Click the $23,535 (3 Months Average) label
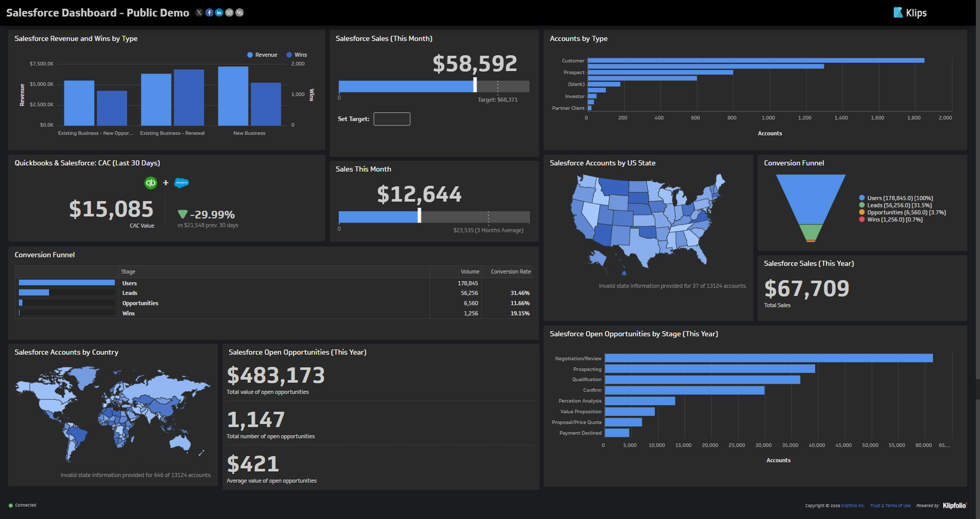The width and height of the screenshot is (980, 519). (488, 231)
